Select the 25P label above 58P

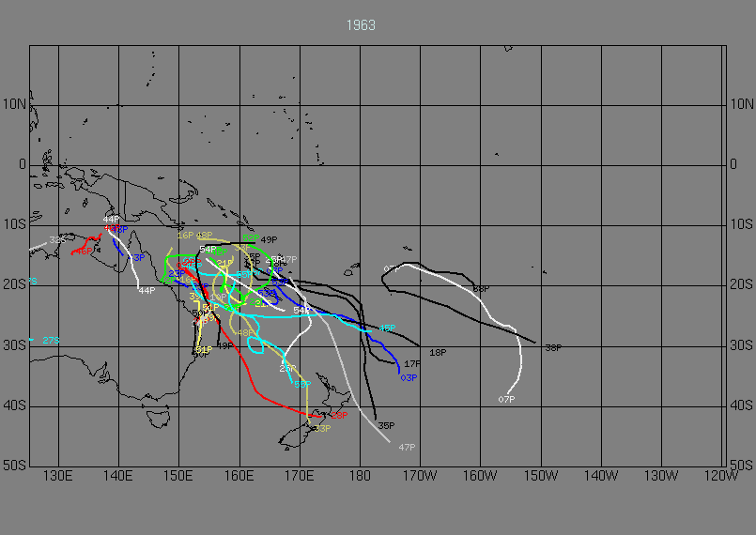(x=287, y=369)
